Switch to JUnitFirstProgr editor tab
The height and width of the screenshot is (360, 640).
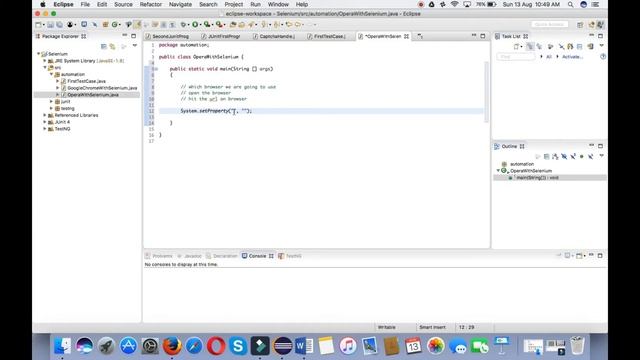224,36
